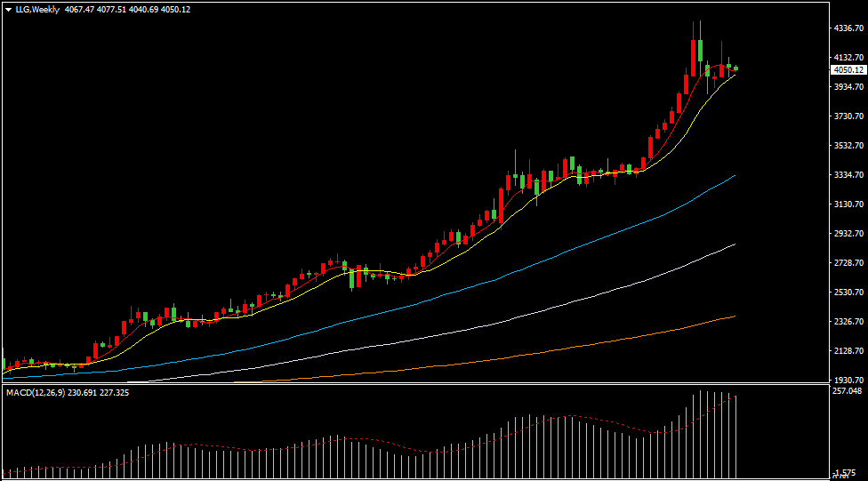Click MACD scale value 257.048
868x481 pixels.
[847, 391]
